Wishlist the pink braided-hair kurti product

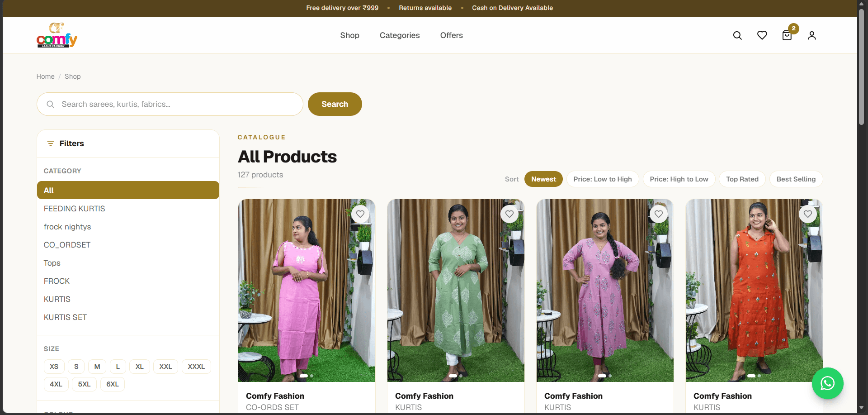click(x=659, y=214)
